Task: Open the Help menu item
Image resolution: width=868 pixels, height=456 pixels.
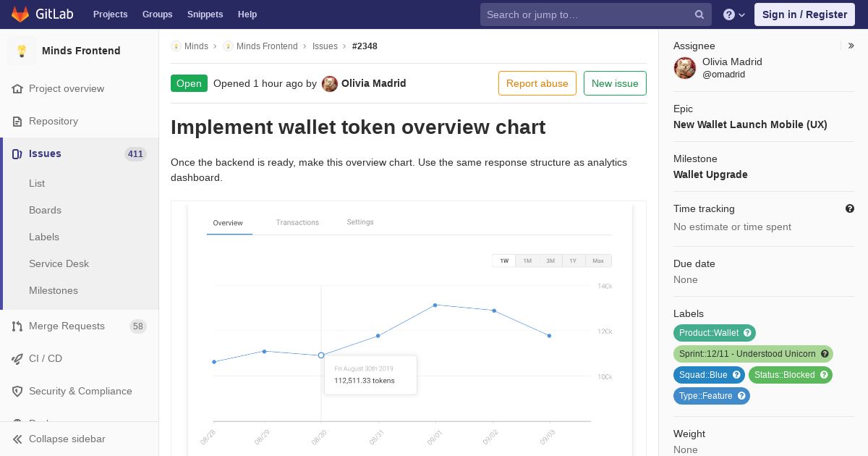Action: coord(247,14)
